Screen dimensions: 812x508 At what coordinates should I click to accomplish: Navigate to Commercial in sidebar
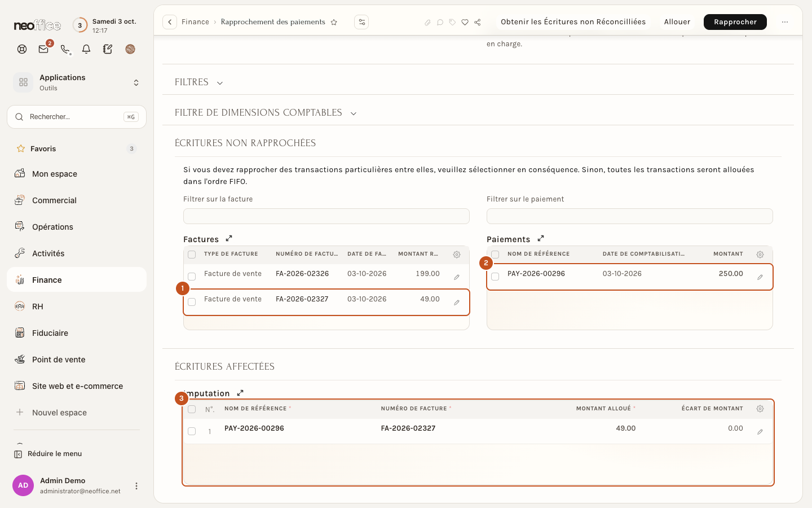point(77,200)
